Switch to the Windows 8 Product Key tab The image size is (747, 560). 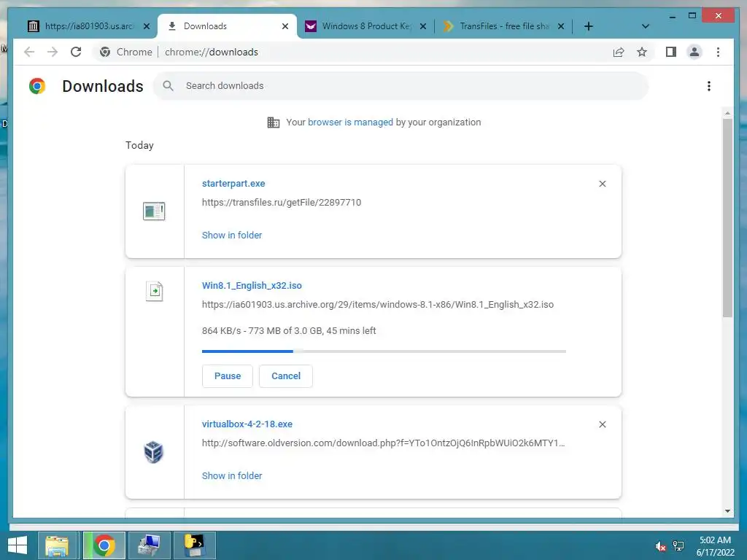pyautogui.click(x=365, y=26)
